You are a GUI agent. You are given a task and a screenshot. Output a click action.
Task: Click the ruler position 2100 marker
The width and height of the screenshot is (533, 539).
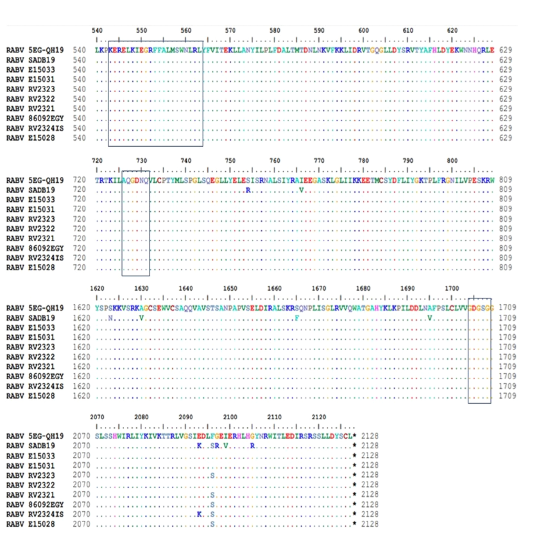pyautogui.click(x=230, y=417)
